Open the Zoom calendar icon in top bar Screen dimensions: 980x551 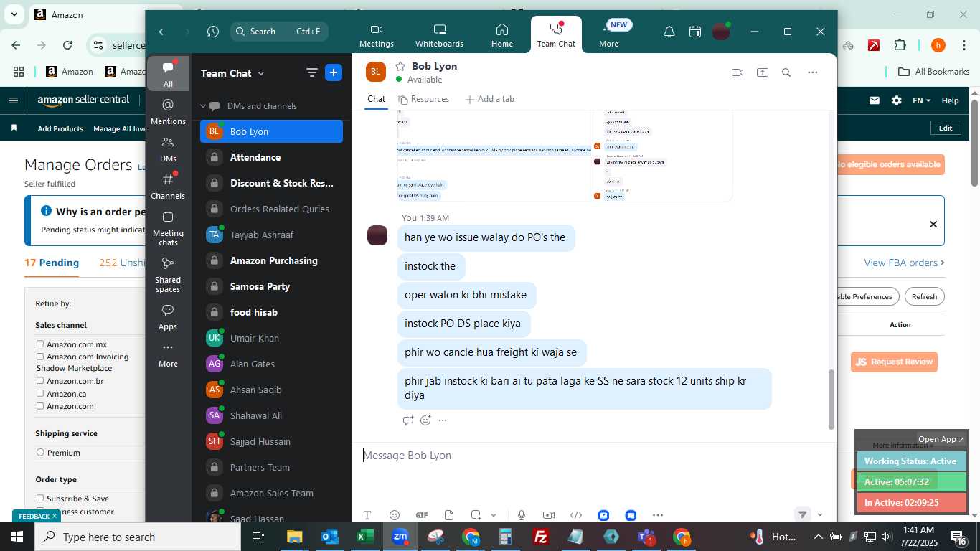pyautogui.click(x=694, y=32)
